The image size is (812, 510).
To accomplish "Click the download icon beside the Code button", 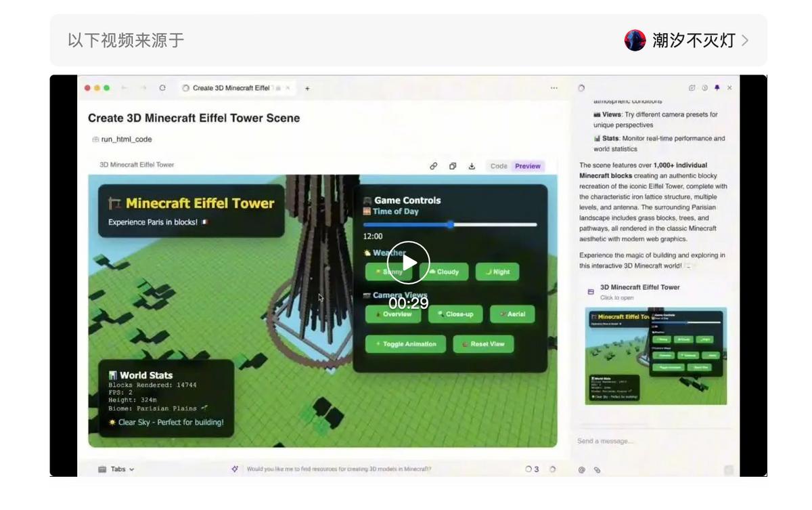I will click(x=472, y=166).
